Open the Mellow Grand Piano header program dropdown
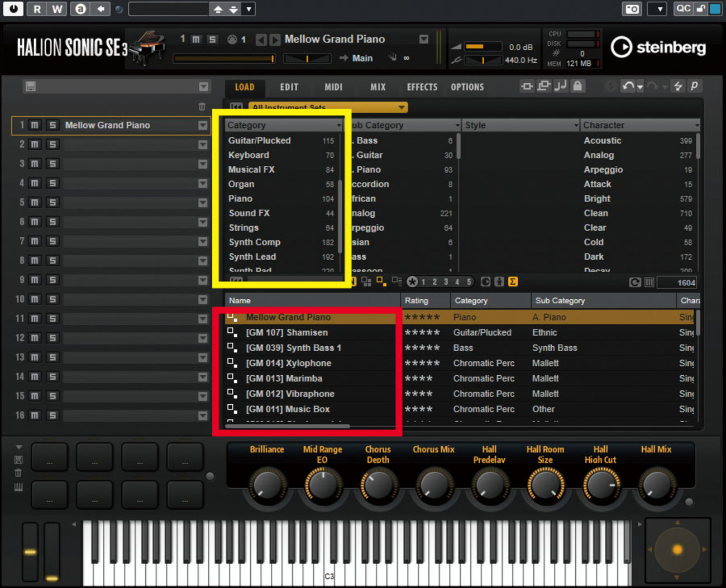The image size is (726, 588). (424, 39)
